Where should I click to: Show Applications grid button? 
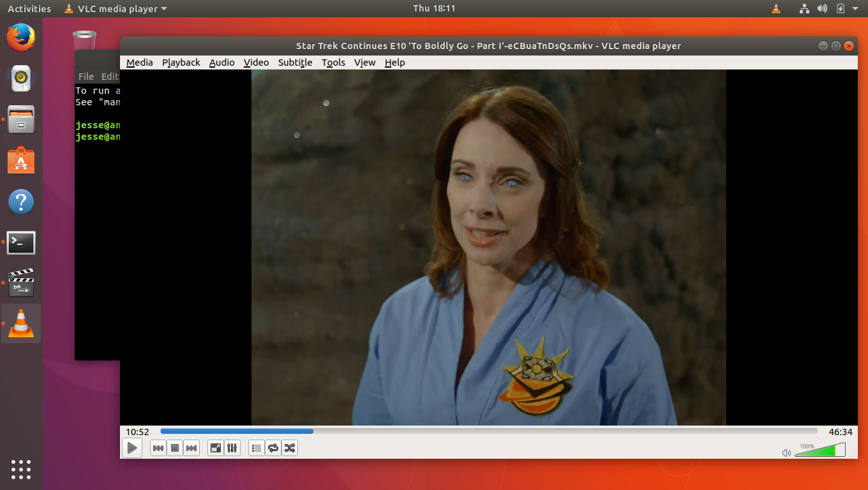tap(21, 469)
